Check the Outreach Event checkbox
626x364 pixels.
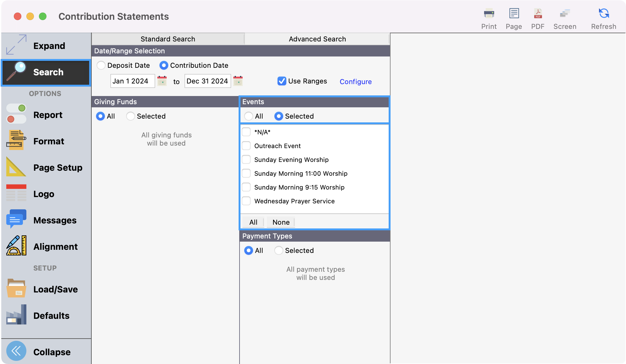point(246,146)
